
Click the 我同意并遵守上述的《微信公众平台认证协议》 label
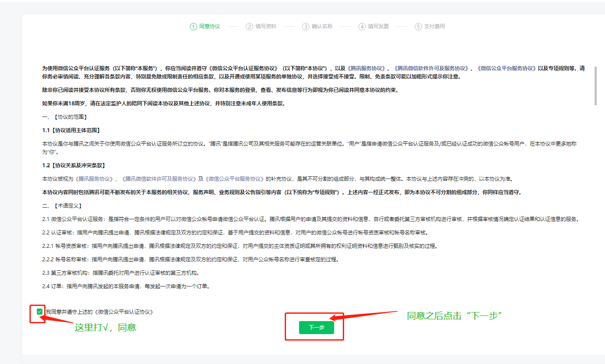(99, 312)
